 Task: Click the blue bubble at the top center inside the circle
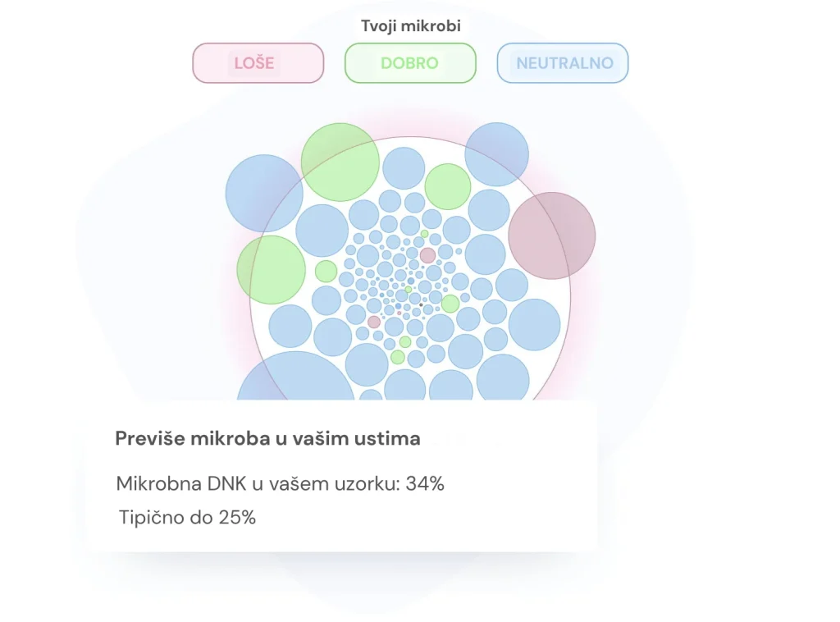coord(404,168)
